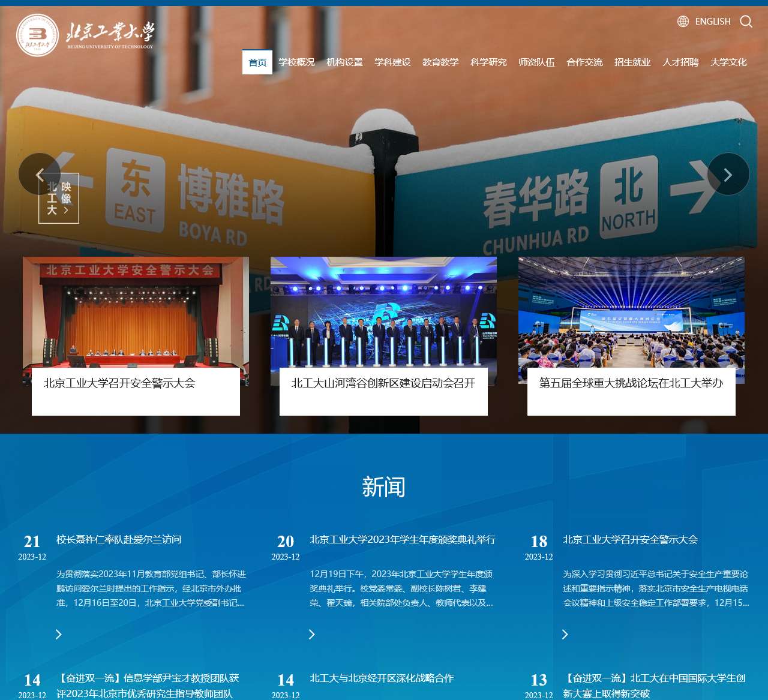Expand the 大学文化 navigation item
This screenshot has width=768, height=700.
click(728, 62)
